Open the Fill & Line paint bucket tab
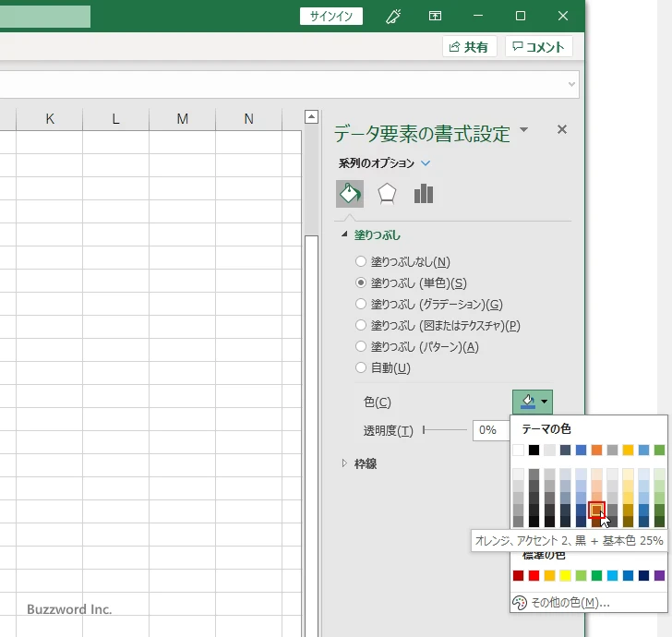 pyautogui.click(x=350, y=194)
